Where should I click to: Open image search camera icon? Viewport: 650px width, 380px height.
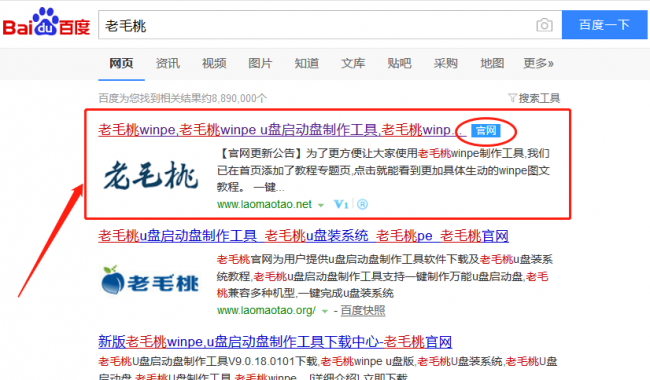pos(544,25)
